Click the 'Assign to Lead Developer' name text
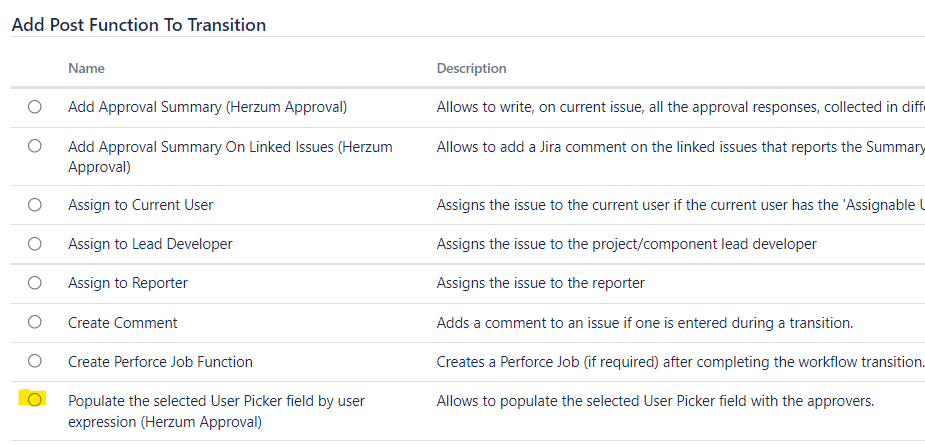 (x=148, y=244)
